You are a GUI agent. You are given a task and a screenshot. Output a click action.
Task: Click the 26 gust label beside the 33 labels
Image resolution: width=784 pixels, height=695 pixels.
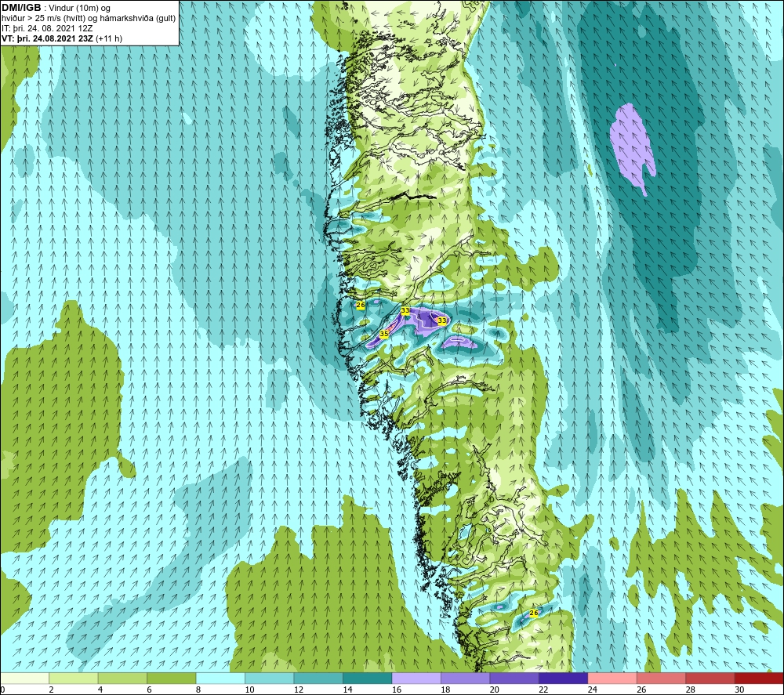[x=360, y=305]
